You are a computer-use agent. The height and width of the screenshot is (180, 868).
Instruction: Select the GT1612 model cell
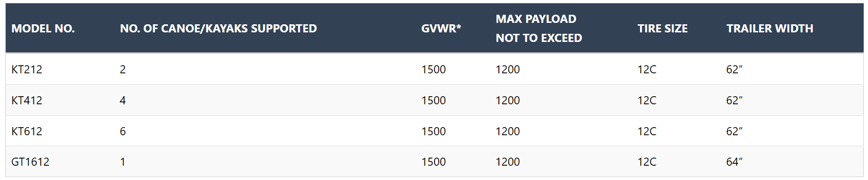pos(31,162)
